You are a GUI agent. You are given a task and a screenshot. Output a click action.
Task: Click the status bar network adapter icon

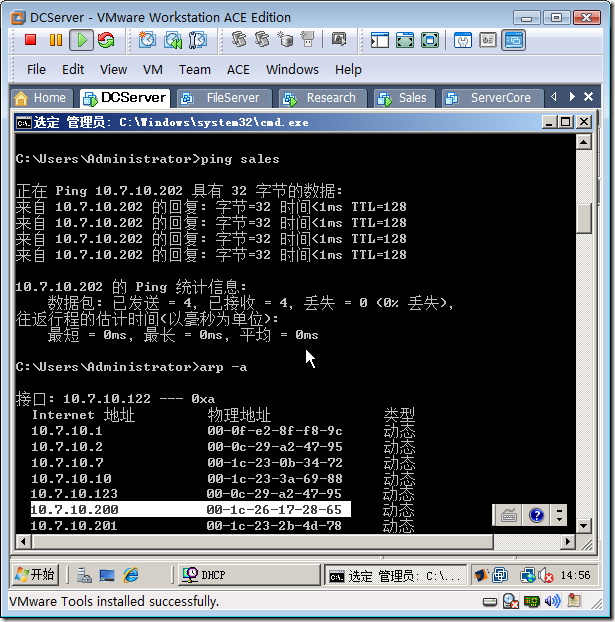coord(532,602)
